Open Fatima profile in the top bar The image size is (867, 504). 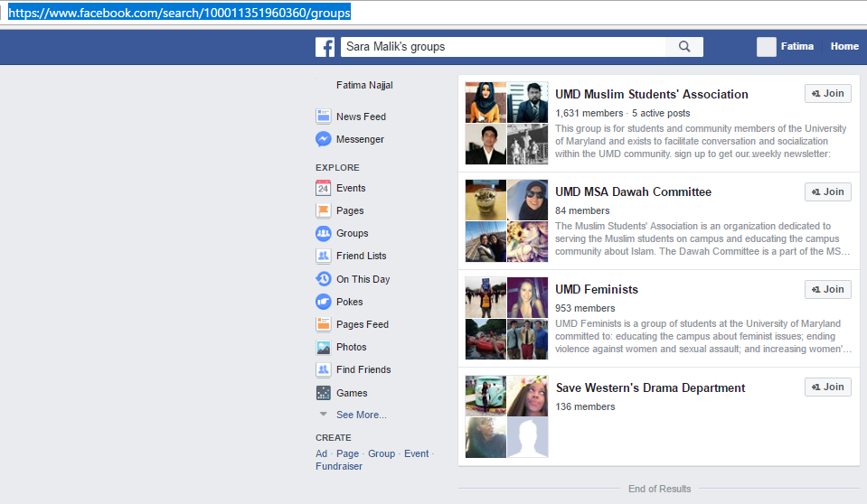(796, 47)
